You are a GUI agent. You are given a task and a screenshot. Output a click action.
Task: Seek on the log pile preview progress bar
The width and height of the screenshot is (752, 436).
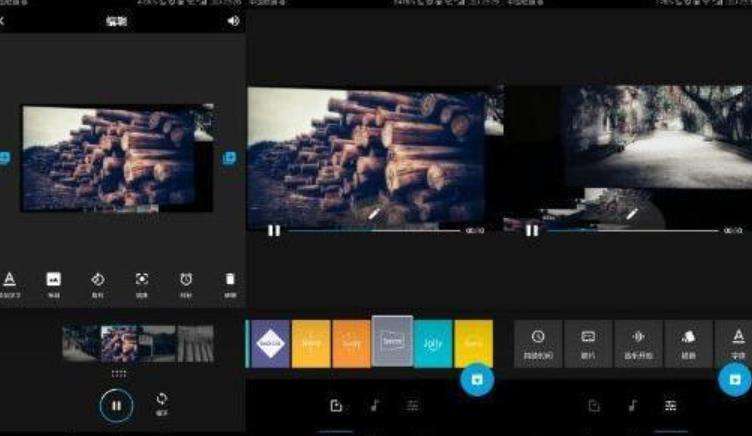[x=373, y=231]
